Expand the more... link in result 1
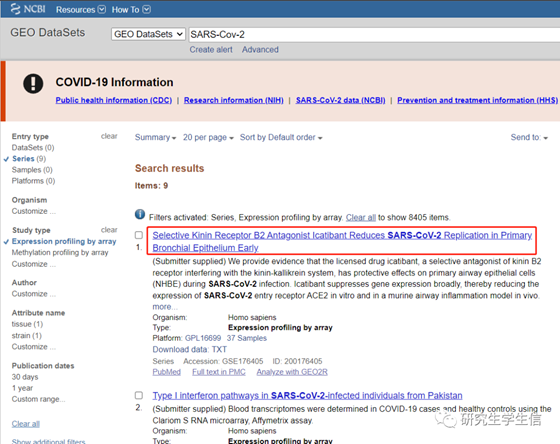The image size is (560, 444). [165, 307]
